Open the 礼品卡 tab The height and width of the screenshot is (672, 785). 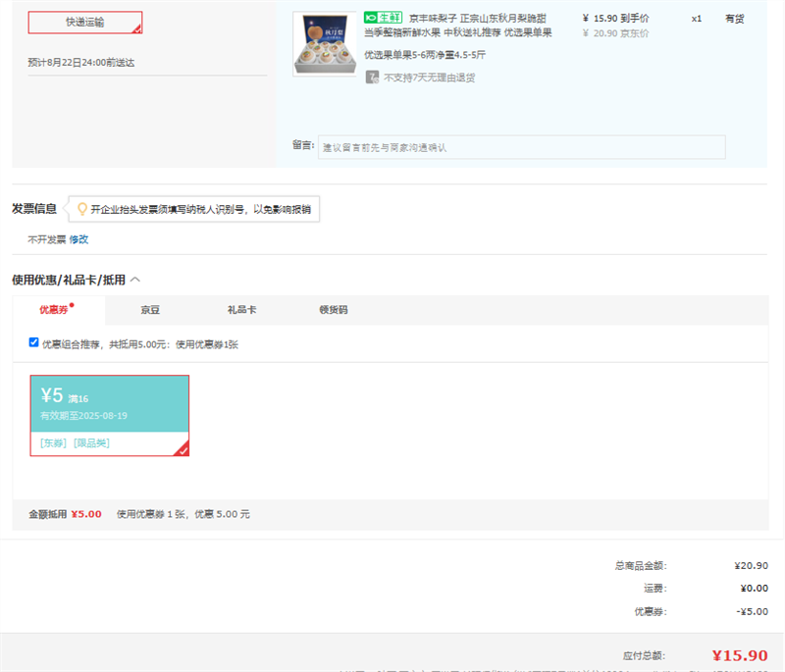click(241, 310)
